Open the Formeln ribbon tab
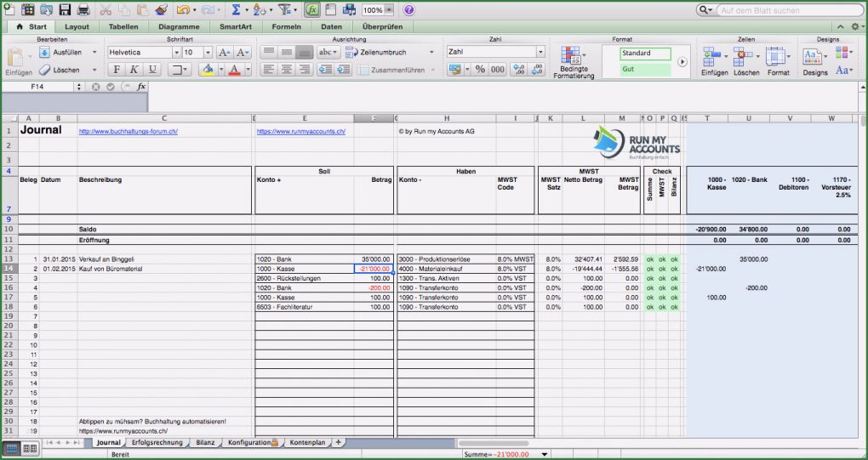This screenshot has height=460, width=868. point(286,26)
